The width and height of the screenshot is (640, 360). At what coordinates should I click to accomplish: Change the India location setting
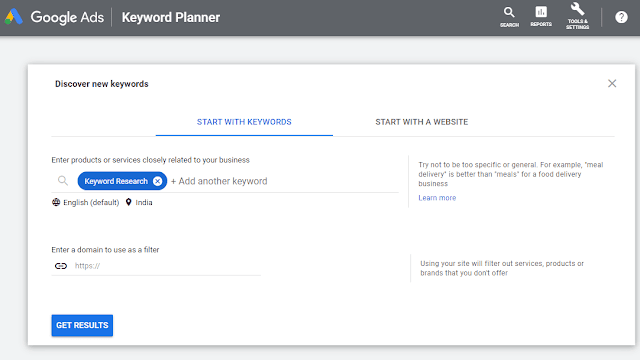pos(144,202)
